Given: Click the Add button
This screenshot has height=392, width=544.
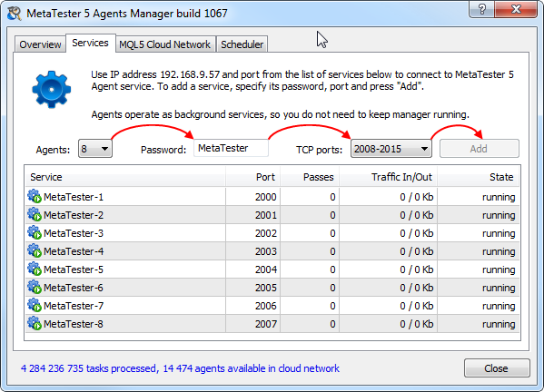Looking at the screenshot, I should [480, 149].
